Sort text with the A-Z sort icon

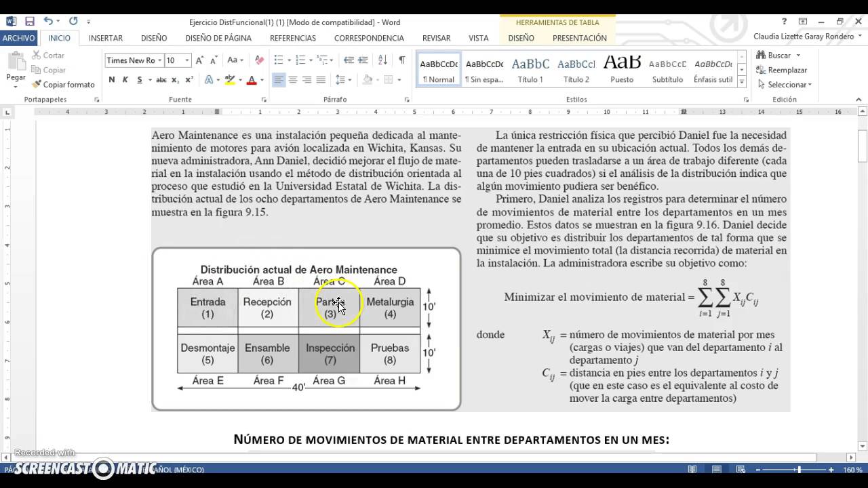click(x=382, y=60)
